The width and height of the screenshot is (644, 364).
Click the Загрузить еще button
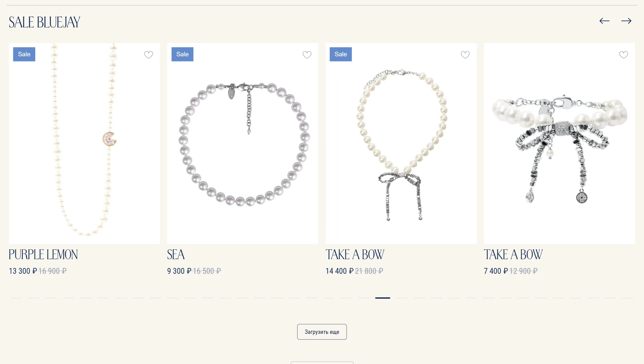[322, 332]
